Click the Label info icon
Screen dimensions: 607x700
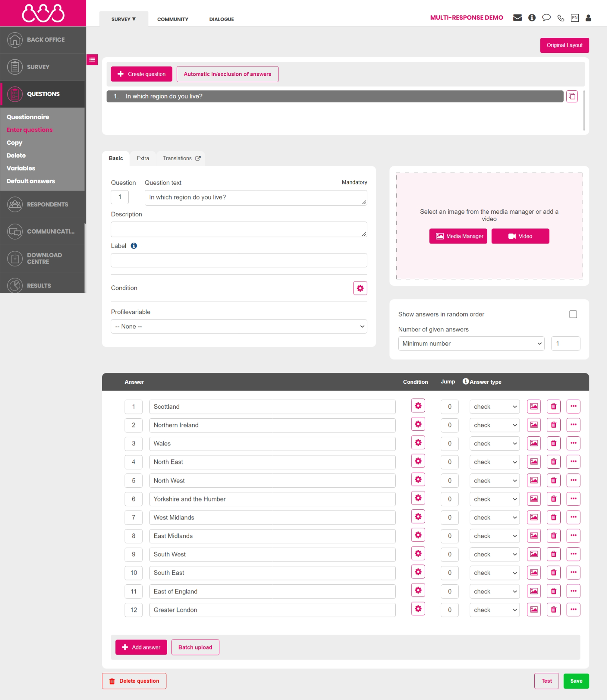click(134, 246)
